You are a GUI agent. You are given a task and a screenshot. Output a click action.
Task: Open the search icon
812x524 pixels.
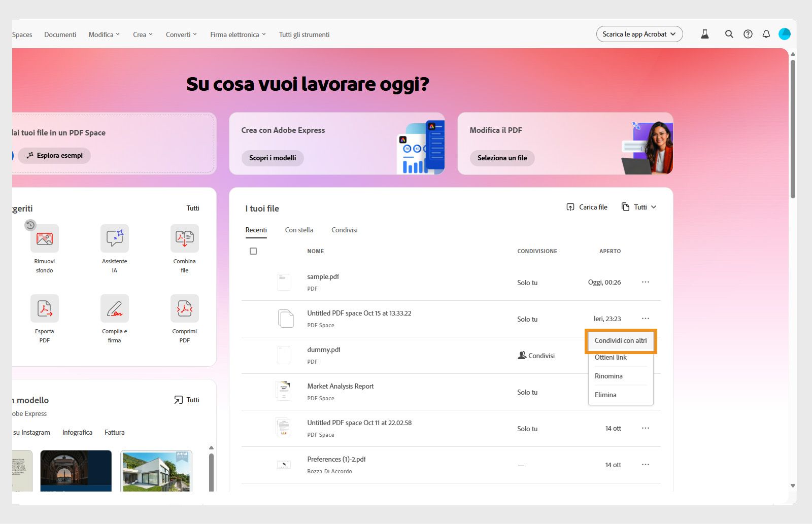coord(729,34)
